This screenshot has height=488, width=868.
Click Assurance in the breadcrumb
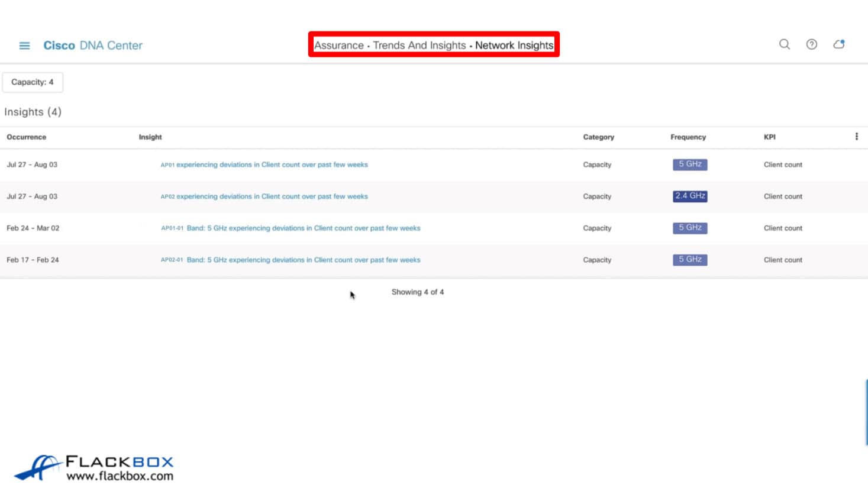point(338,46)
